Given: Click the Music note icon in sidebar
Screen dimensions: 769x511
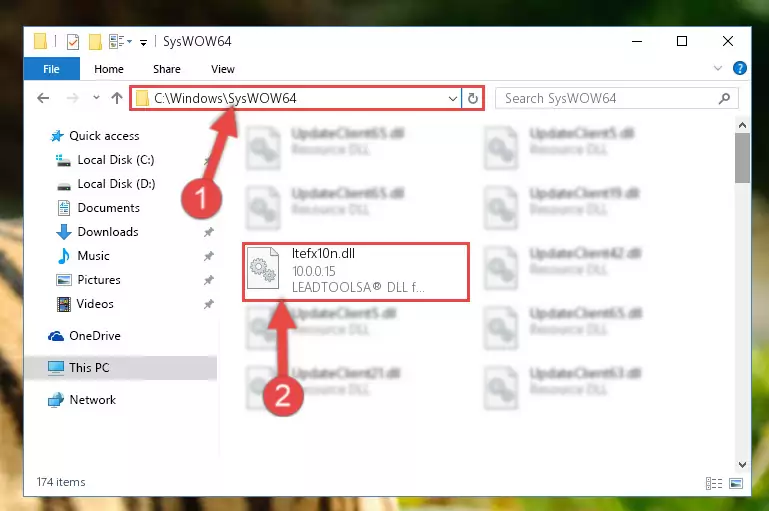Looking at the screenshot, I should (64, 256).
